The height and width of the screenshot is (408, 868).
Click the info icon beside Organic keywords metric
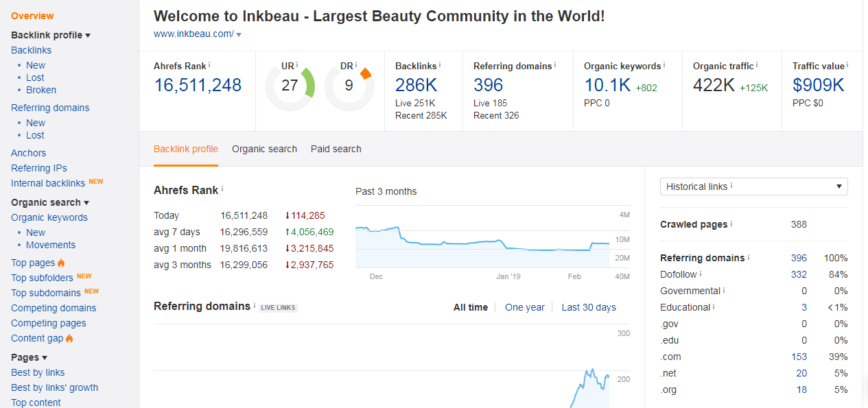click(664, 64)
